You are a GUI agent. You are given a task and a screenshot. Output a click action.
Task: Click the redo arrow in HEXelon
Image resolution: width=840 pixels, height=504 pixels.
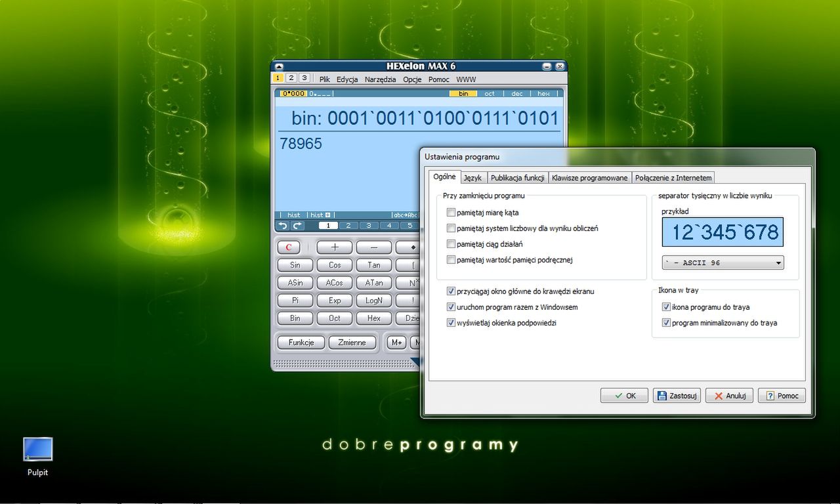pos(297,226)
